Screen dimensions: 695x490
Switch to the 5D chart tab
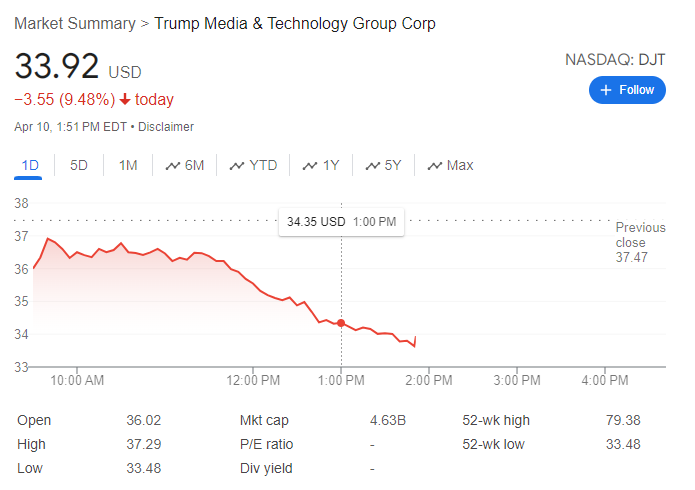point(79,165)
